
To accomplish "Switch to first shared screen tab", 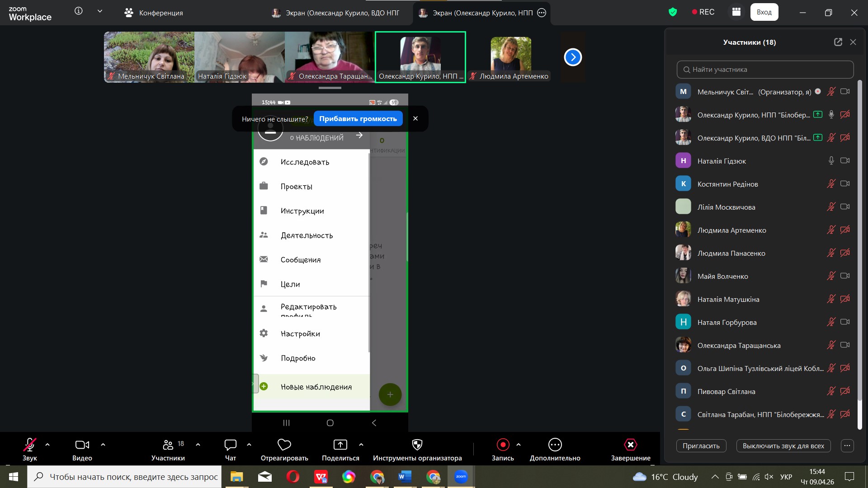I will click(x=336, y=13).
